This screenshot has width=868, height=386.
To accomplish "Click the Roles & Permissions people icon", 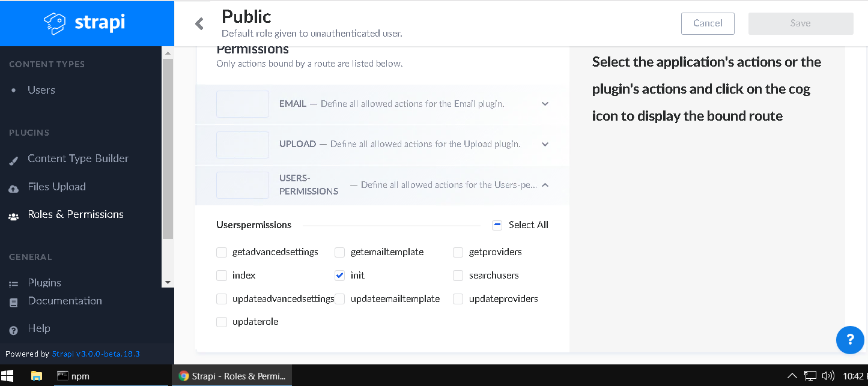I will (14, 214).
